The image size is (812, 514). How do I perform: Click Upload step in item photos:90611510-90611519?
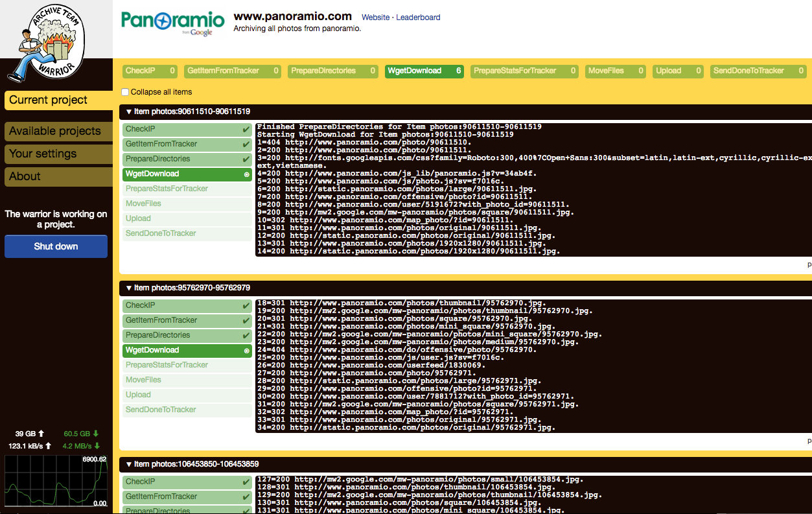(x=187, y=218)
